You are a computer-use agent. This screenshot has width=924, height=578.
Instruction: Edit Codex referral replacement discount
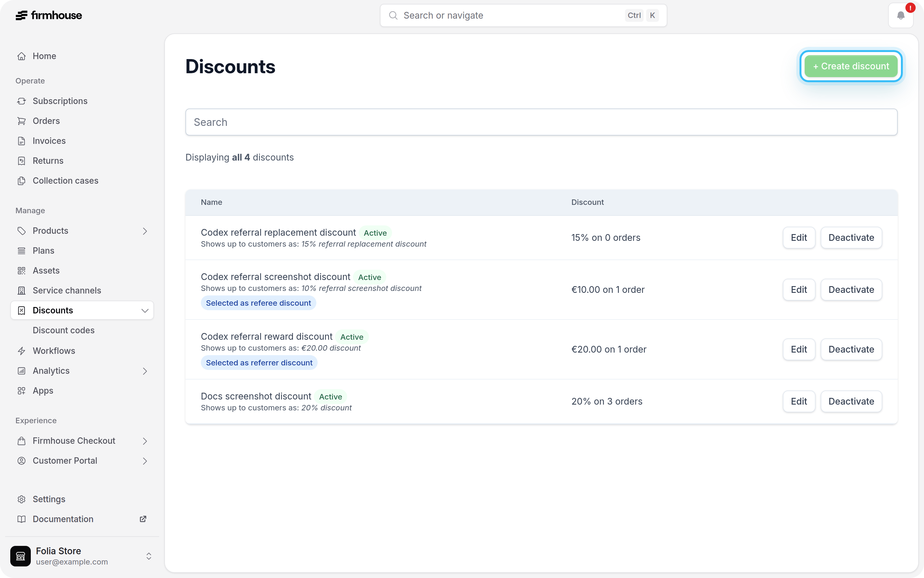coord(799,238)
